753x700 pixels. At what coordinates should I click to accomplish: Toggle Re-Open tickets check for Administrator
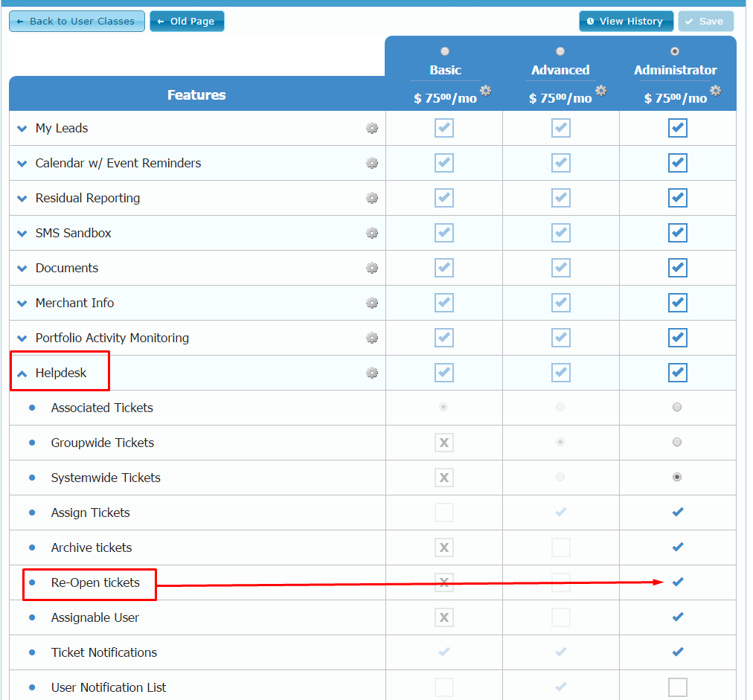(677, 582)
